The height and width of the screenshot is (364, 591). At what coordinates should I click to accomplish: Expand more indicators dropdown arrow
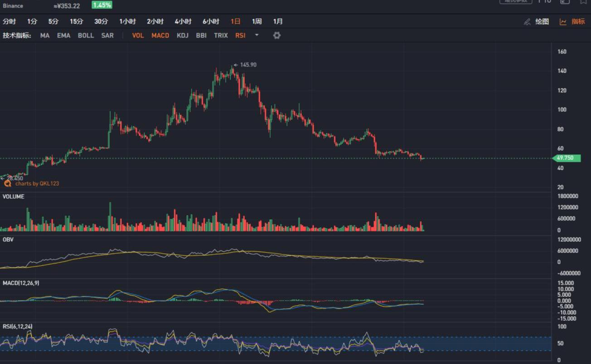click(257, 35)
